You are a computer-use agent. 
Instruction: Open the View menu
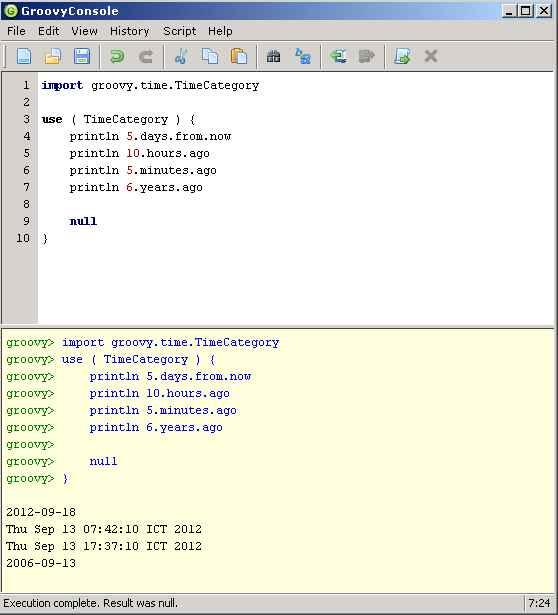pyautogui.click(x=84, y=31)
